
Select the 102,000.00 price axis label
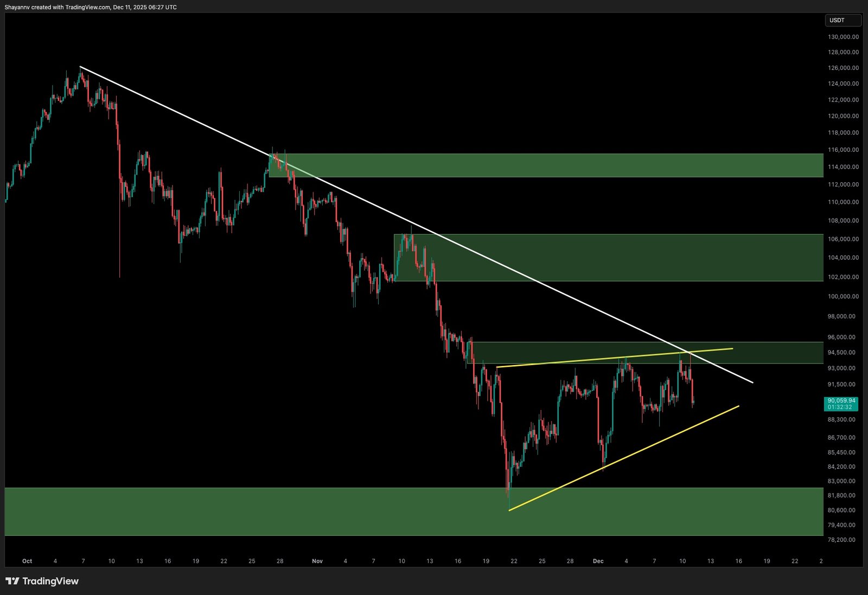tap(843, 277)
